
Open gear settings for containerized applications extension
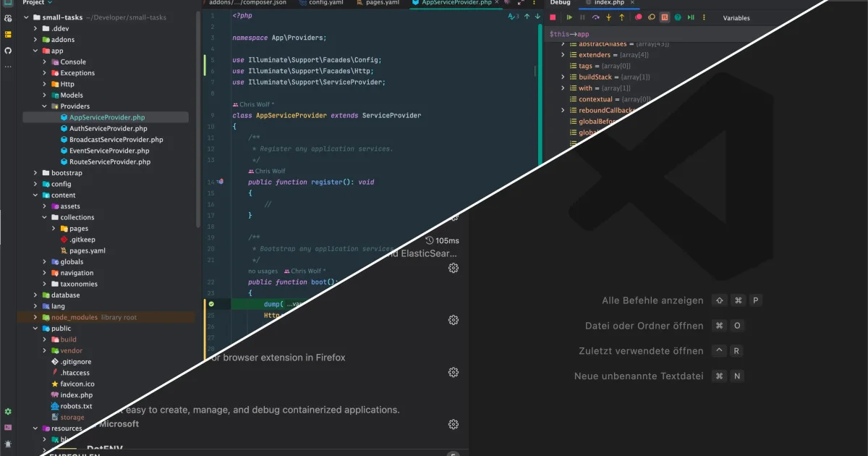pos(454,424)
